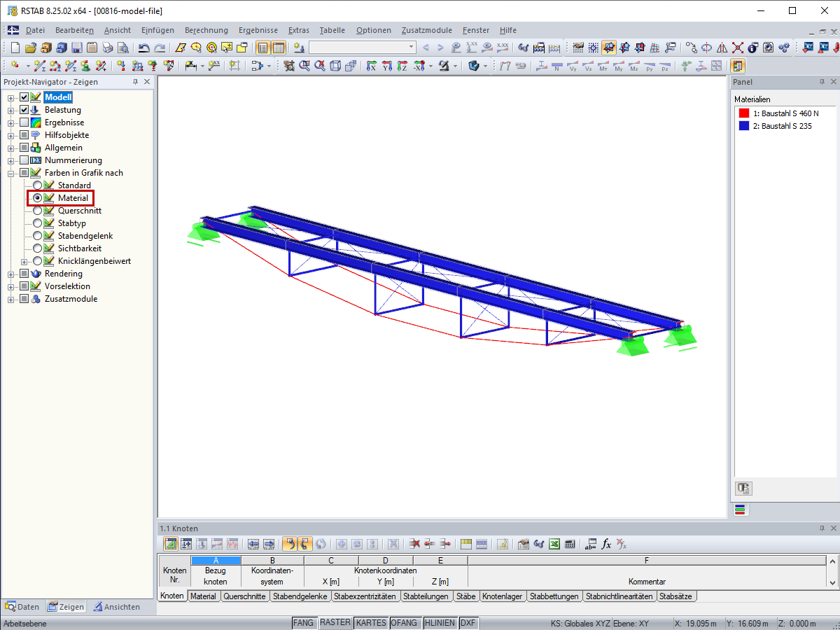Expand the Knicklängenbeiwert node
The width and height of the screenshot is (840, 630).
click(x=24, y=261)
